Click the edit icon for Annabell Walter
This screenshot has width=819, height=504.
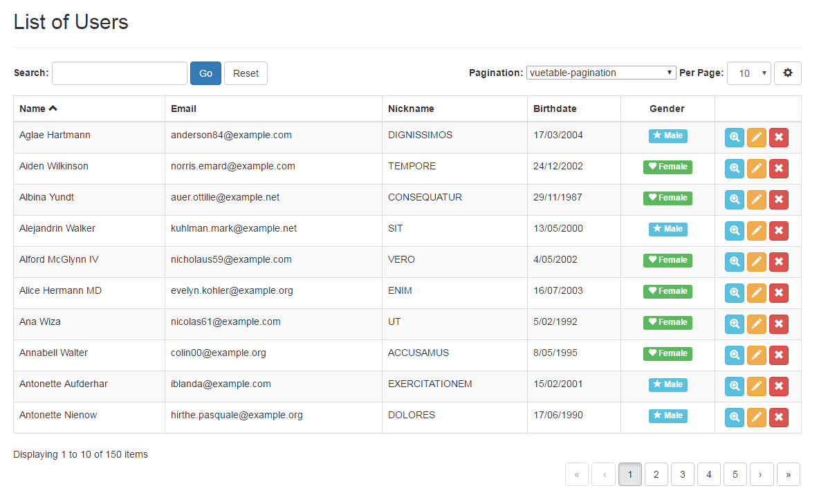756,355
